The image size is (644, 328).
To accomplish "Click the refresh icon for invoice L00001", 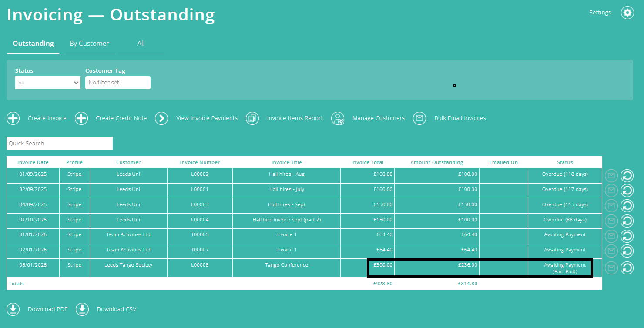I will click(x=627, y=190).
